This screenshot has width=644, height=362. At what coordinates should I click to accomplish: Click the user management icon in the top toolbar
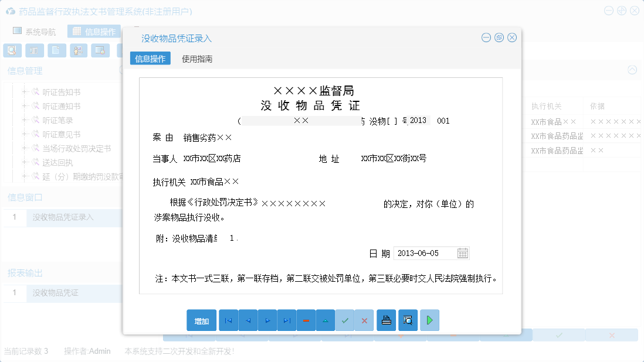(79, 50)
